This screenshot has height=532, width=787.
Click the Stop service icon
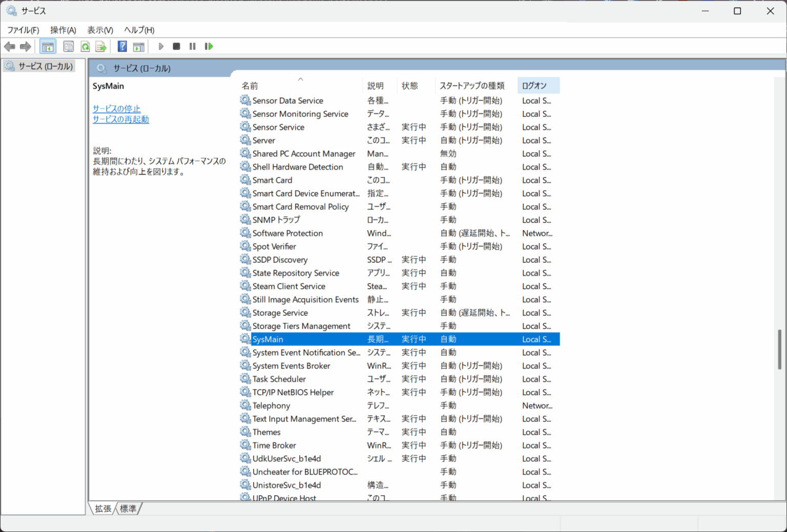point(176,46)
